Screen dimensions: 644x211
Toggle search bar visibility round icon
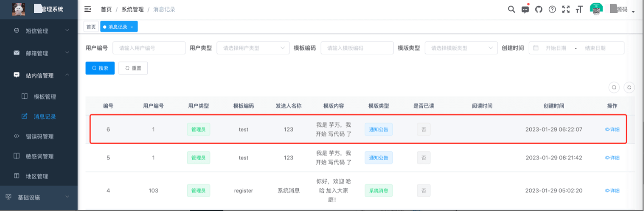pos(614,87)
